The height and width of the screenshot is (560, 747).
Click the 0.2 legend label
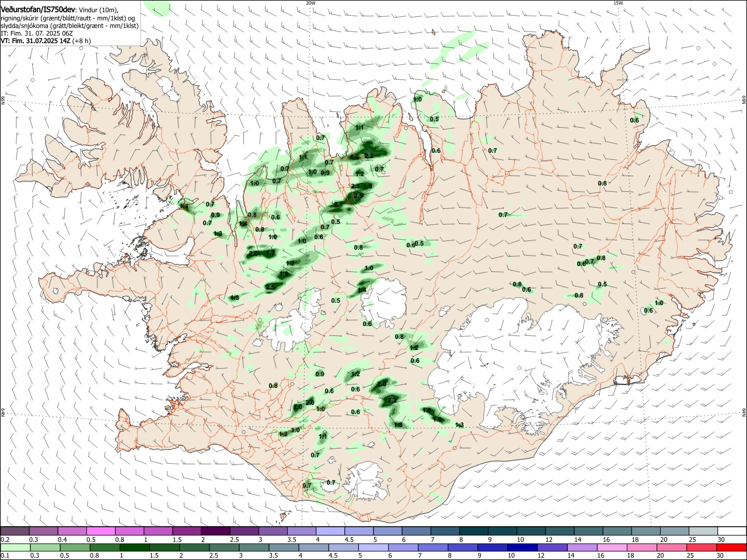5,540
